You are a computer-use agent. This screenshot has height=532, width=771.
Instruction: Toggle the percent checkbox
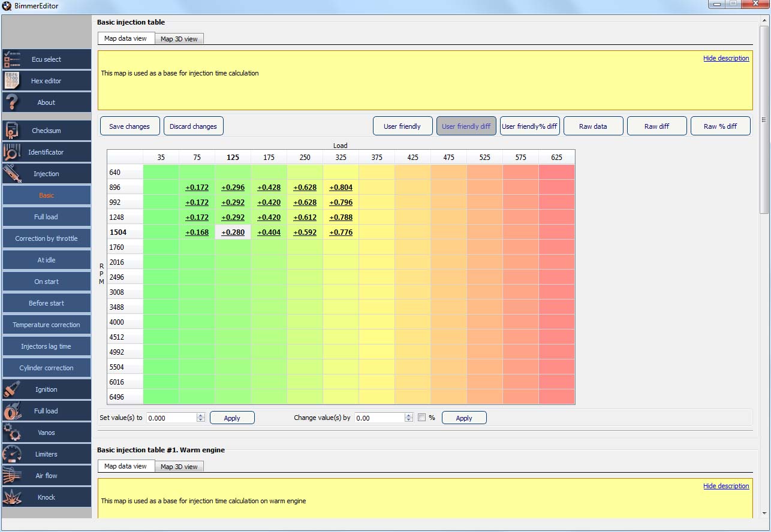421,418
